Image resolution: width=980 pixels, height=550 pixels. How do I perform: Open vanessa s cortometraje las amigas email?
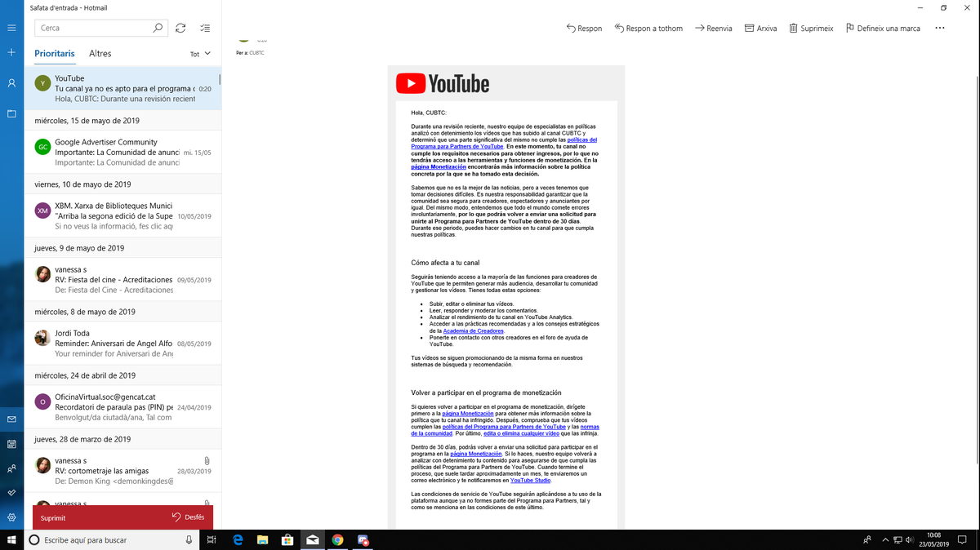(x=122, y=471)
